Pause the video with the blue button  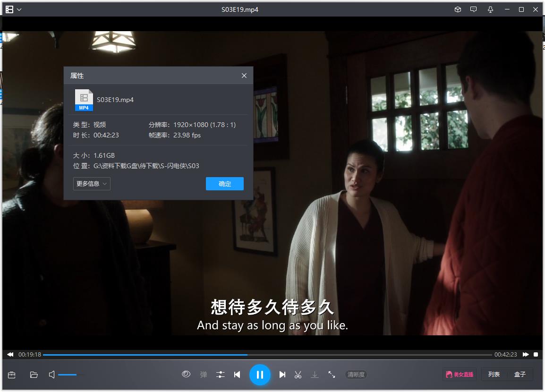pos(260,375)
